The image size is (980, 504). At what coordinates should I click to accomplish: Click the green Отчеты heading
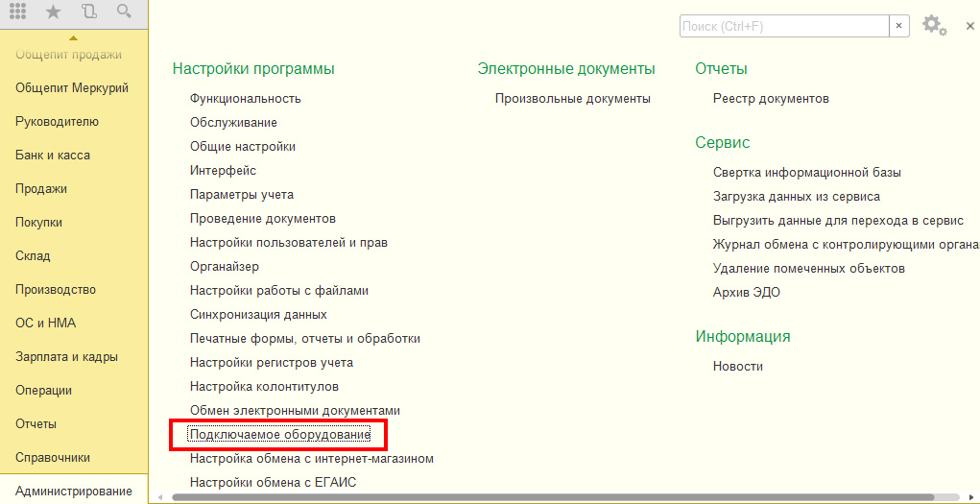[721, 69]
